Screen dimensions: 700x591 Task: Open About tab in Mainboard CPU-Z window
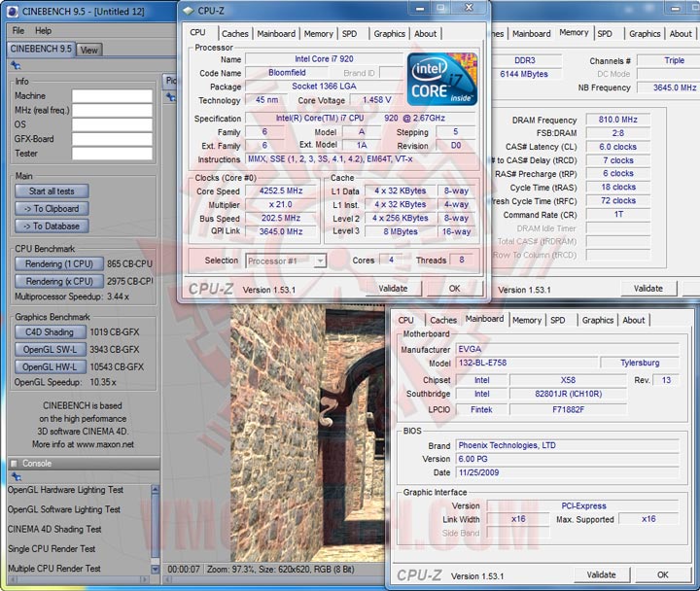click(634, 320)
